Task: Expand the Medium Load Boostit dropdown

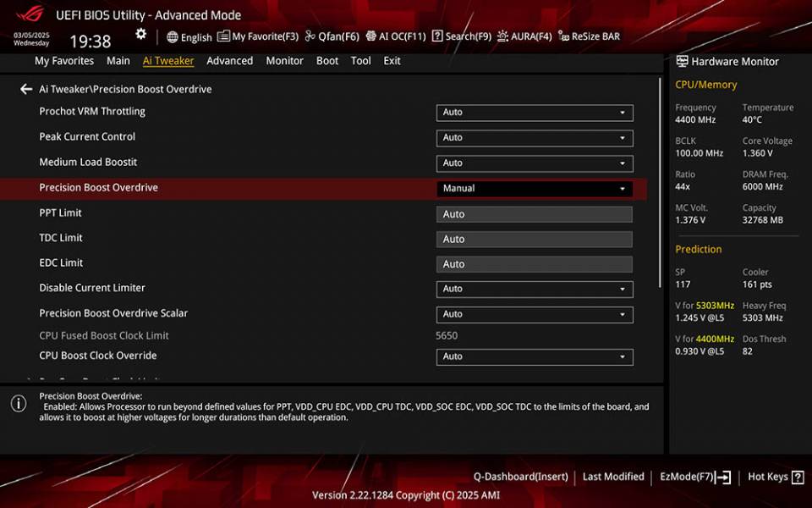Action: click(x=535, y=163)
